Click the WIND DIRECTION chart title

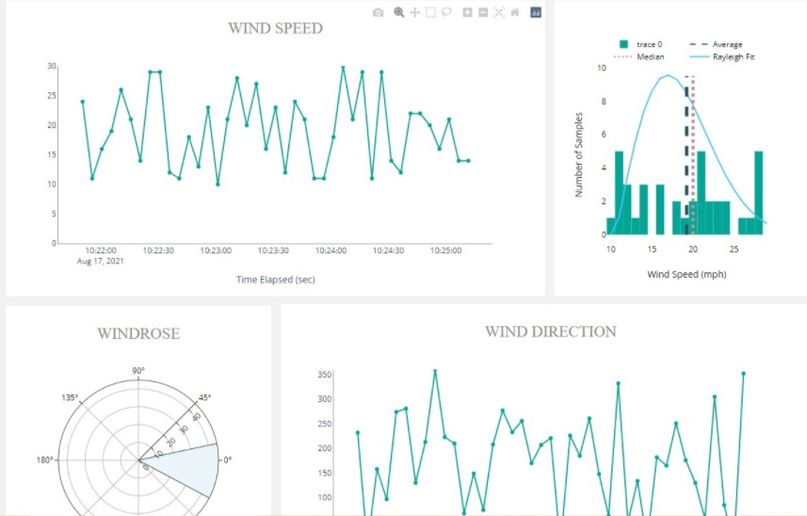point(550,331)
